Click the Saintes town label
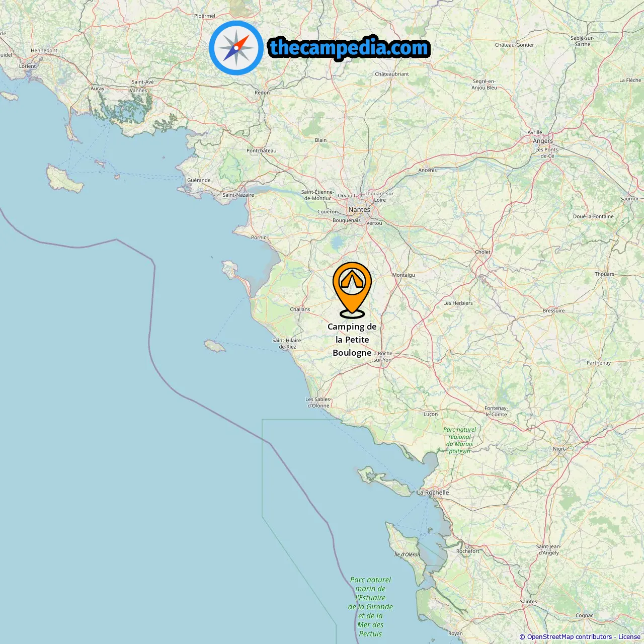The height and width of the screenshot is (644, 644). point(528,602)
